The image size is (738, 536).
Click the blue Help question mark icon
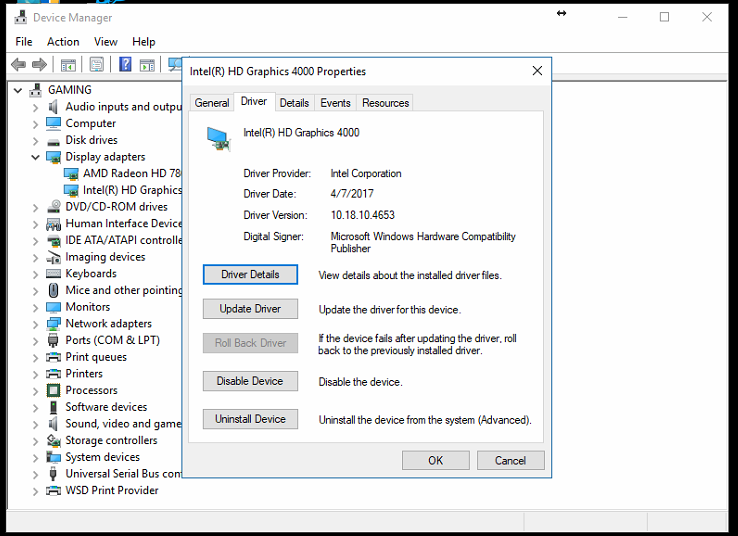(125, 64)
